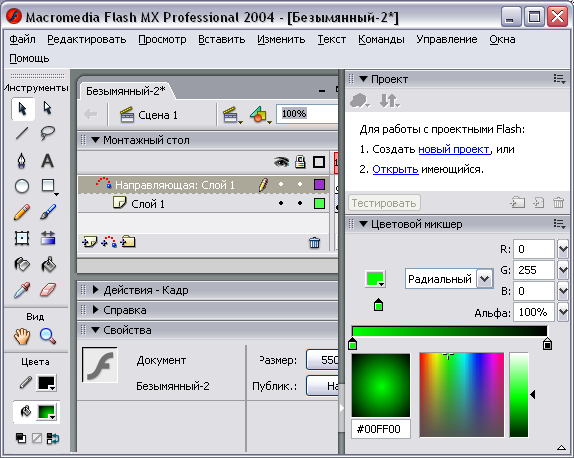The image size is (574, 458).
Task: Click the Edit Scene clapperboard icon
Action: (x=232, y=115)
